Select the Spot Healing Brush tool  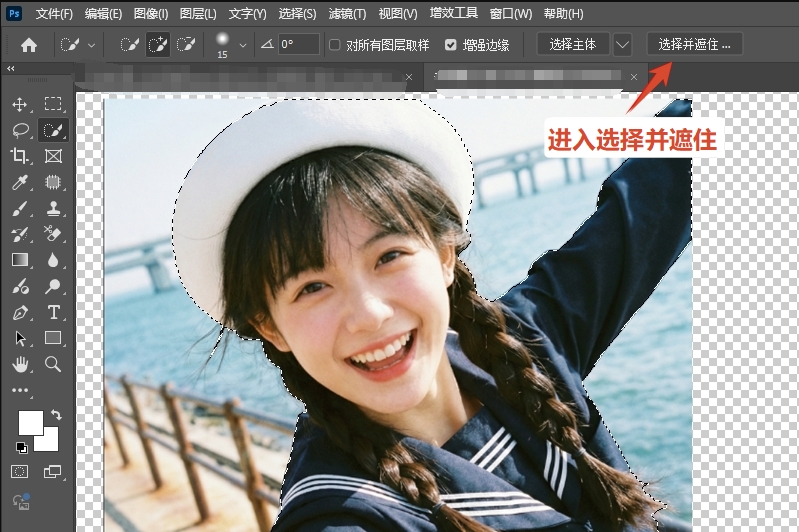coord(53,182)
